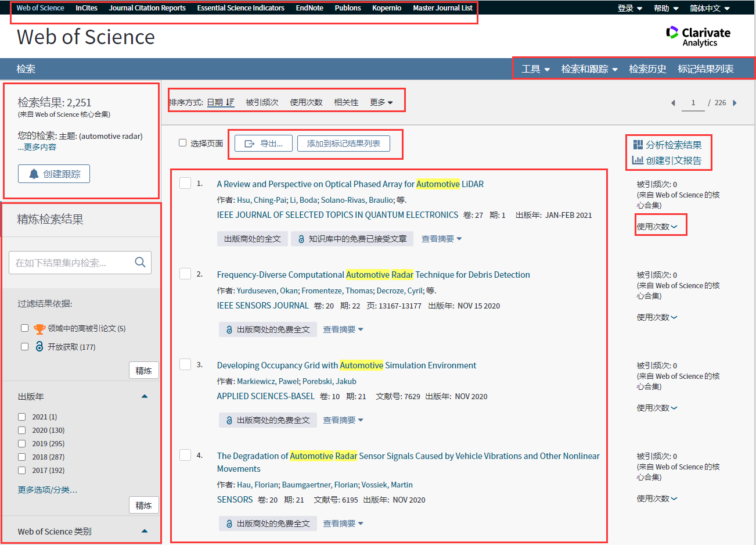Image resolution: width=756 pixels, height=545 pixels.
Task: Select checkbox for result 3 Occupancy Grid
Action: click(x=185, y=364)
